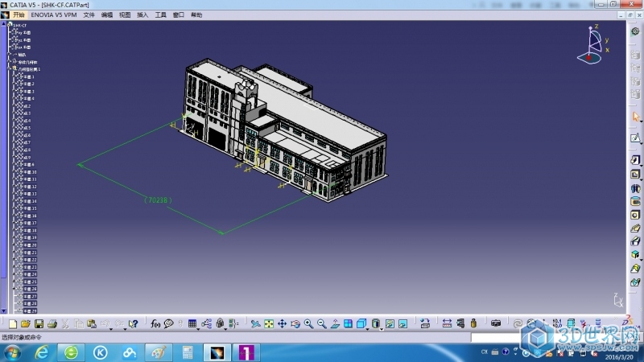
Task: Click the Sketcher icon on right toolbar
Action: 635,138
